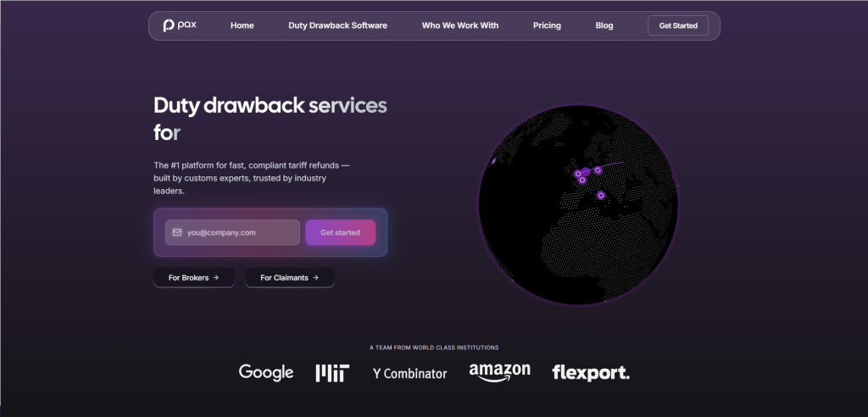Viewport: 868px width, 417px height.
Task: Go to Duty Drawback Software page
Action: (x=337, y=25)
